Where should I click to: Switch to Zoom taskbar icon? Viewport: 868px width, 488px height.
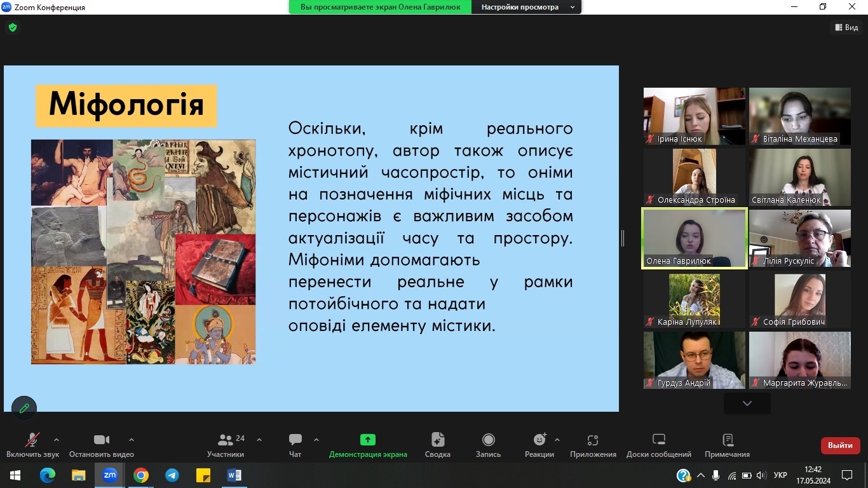tap(110, 475)
